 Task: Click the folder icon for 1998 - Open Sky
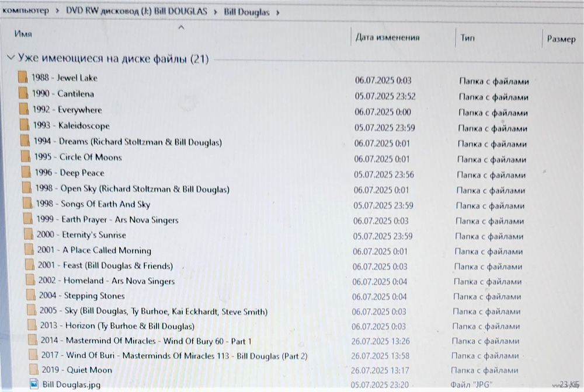(26, 188)
